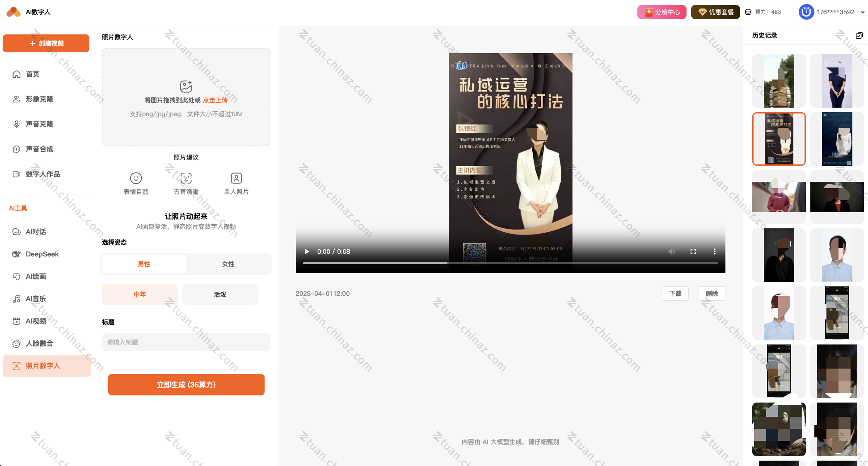
Task: Click the 下载 button
Action: pyautogui.click(x=675, y=294)
